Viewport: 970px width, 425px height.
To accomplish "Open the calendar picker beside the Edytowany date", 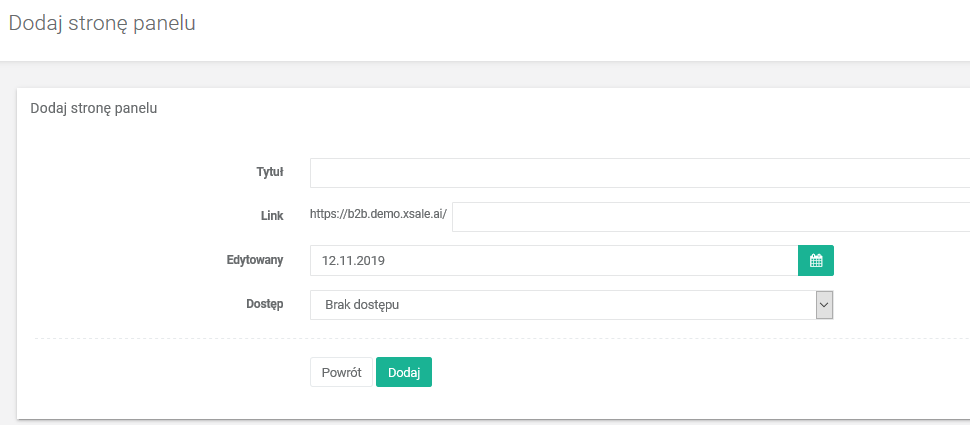I will pos(815,261).
